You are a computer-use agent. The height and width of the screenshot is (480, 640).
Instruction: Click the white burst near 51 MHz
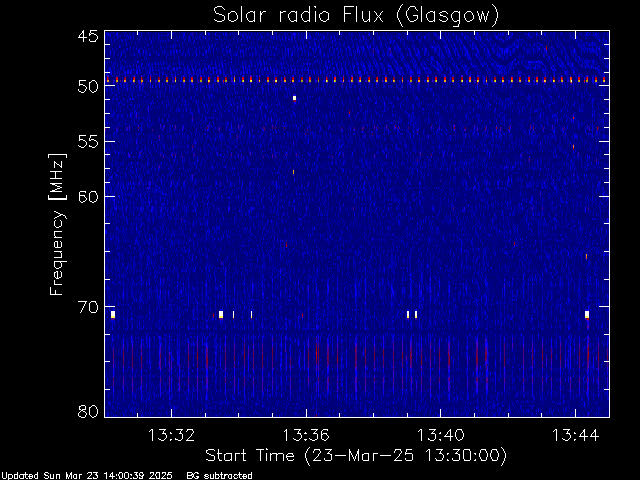pos(294,98)
